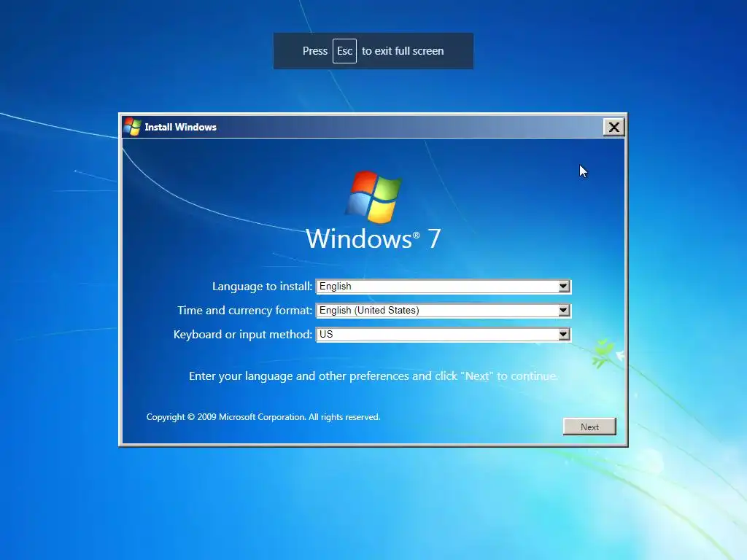
Task: Click the Esc key hint in fullscreen banner
Action: coord(344,51)
